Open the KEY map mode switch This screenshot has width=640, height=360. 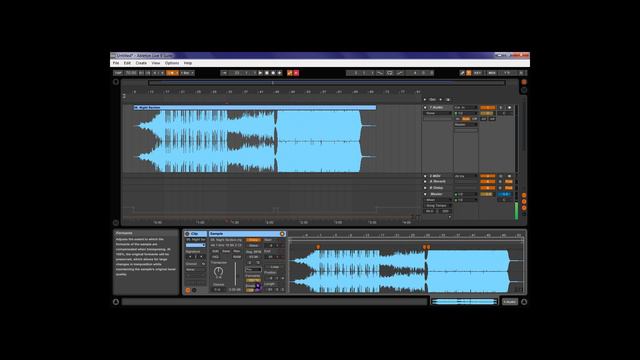tap(477, 73)
